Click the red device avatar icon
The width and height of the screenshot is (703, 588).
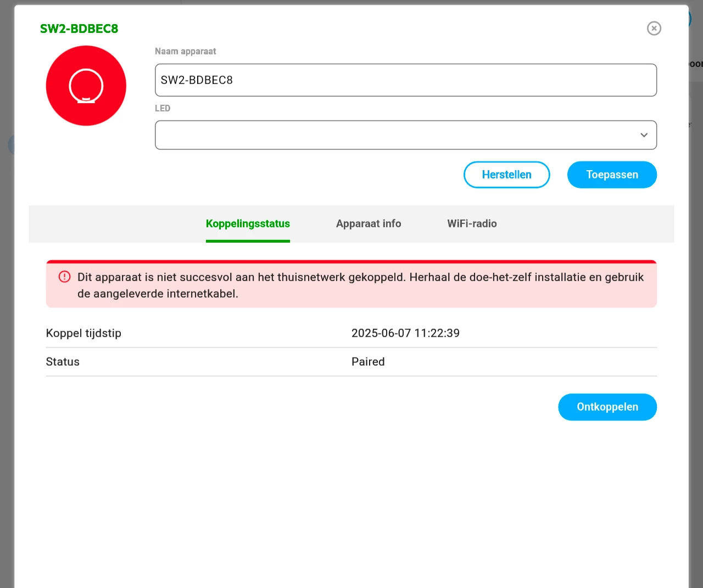click(86, 86)
